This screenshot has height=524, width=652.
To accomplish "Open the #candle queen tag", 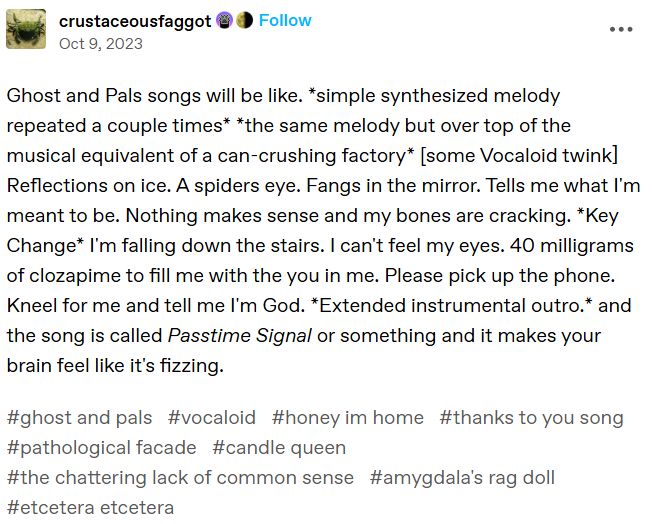I will pos(279,448).
